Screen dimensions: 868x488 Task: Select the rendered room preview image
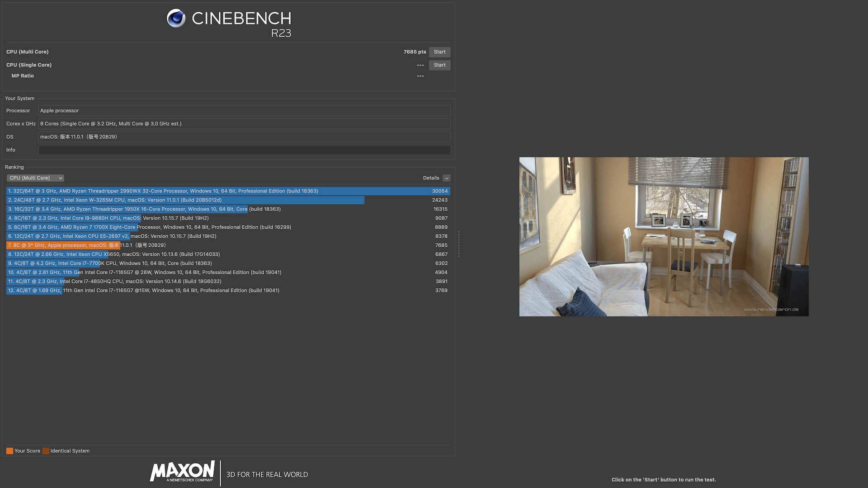click(664, 237)
